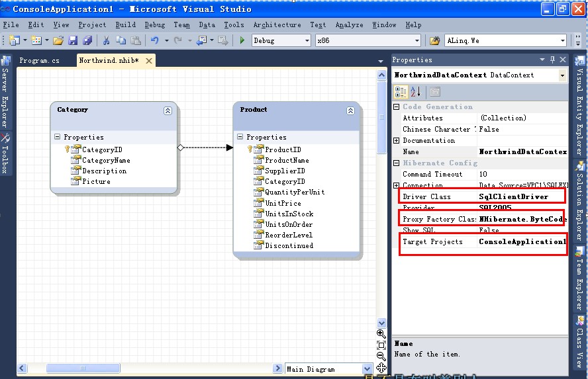Click the horizontal scrollbar left arrow

(x=22, y=368)
